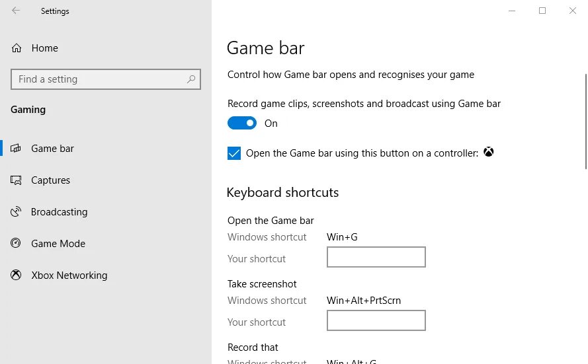Select the Game bar sidebar icon
Image resolution: width=588 pixels, height=364 pixels.
tap(16, 148)
